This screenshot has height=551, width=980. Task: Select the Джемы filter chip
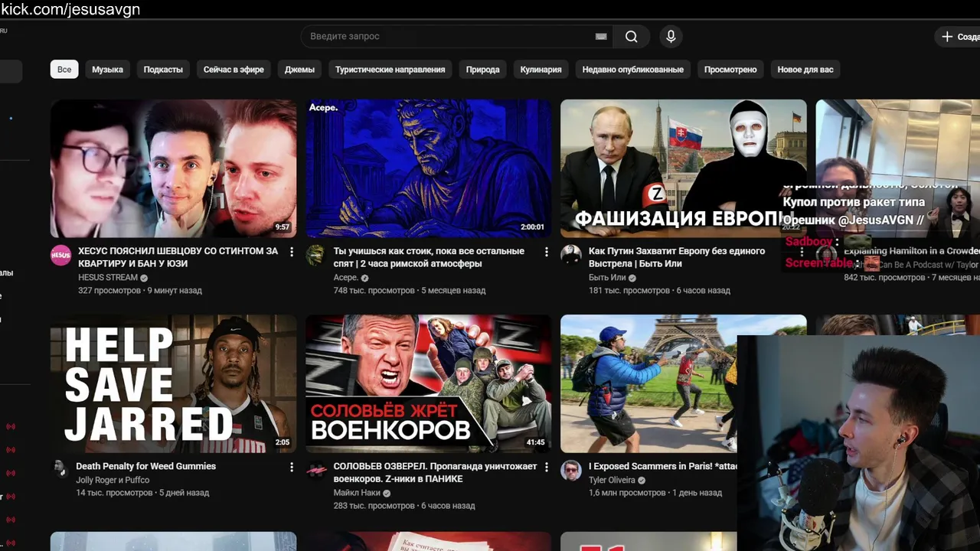[x=299, y=70]
